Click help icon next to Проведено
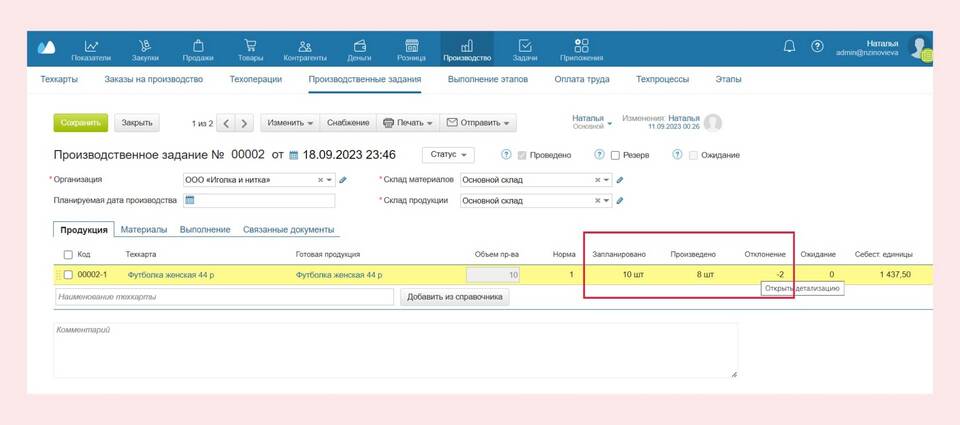 [x=506, y=155]
